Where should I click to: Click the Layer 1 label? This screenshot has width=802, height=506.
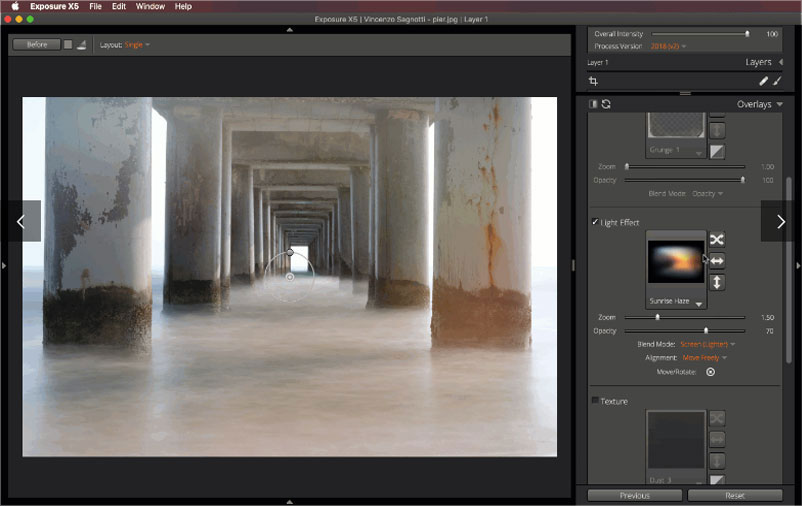coord(597,62)
